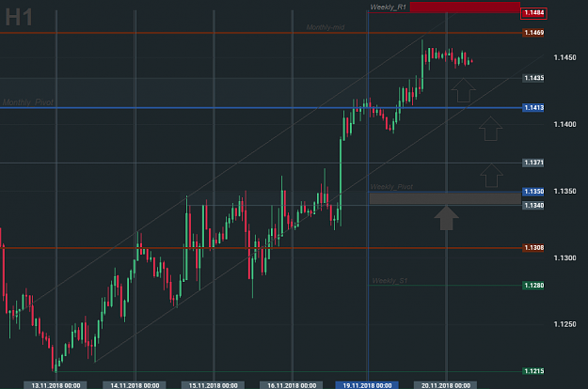The width and height of the screenshot is (588, 389).
Task: Select the 1.1413 Monthly Pivot price label
Action: pos(533,108)
